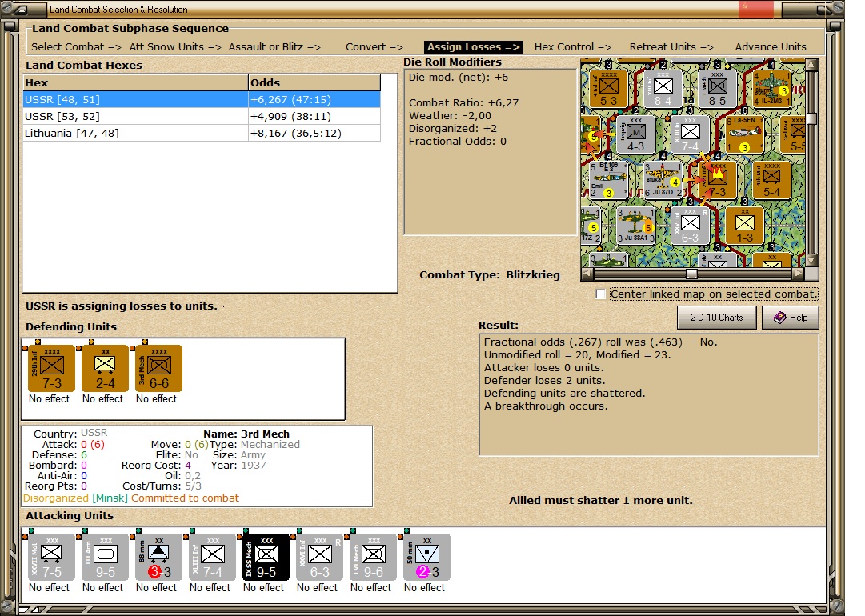865x616 pixels.
Task: Click the map's horizontal scrollbar thumb
Action: 691,274
